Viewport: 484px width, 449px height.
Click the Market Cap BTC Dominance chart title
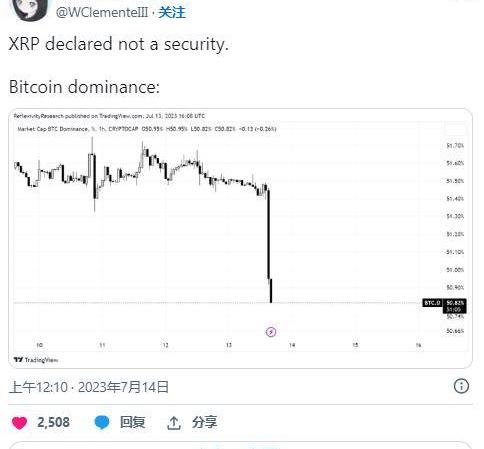53,129
